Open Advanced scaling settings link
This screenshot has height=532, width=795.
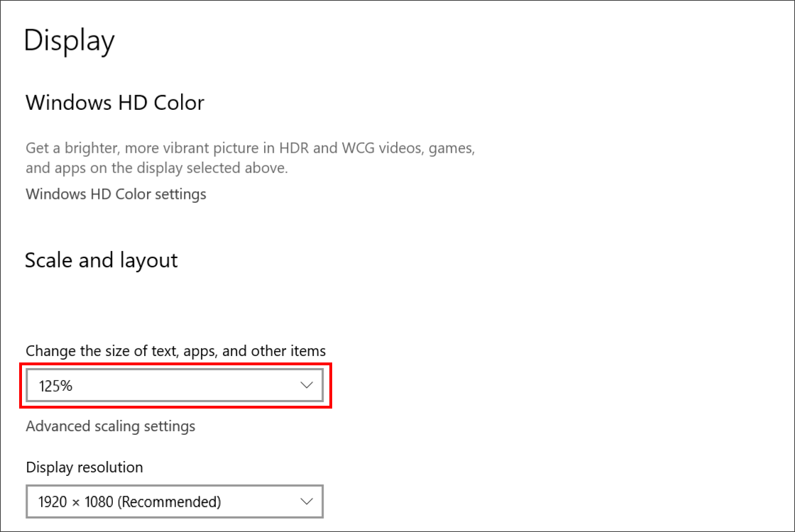(x=111, y=426)
